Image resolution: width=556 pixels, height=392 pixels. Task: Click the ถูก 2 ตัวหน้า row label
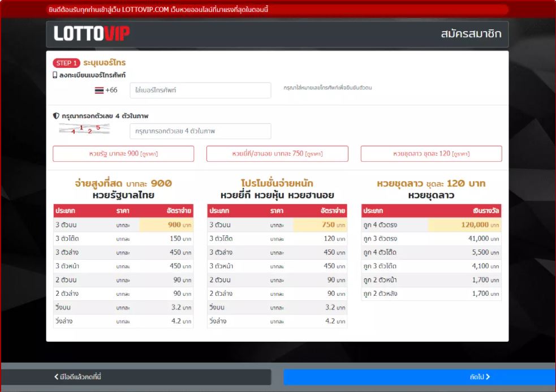(x=380, y=280)
